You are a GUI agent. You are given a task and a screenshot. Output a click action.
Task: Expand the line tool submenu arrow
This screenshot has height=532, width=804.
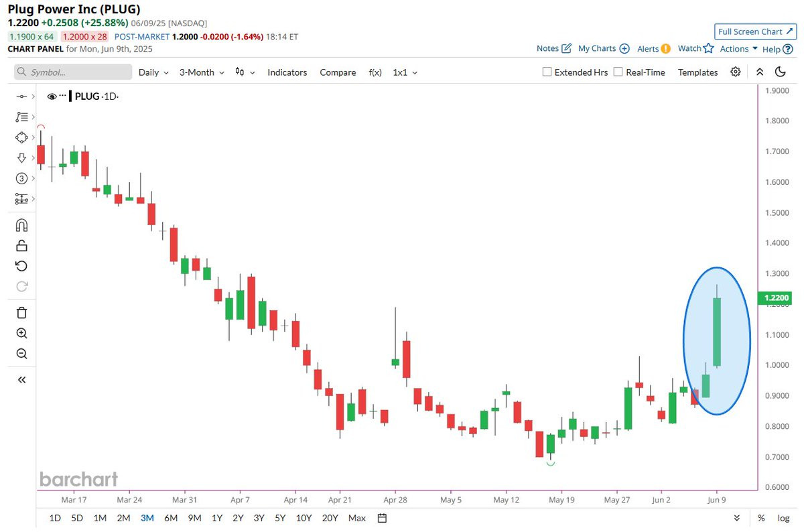click(32, 96)
